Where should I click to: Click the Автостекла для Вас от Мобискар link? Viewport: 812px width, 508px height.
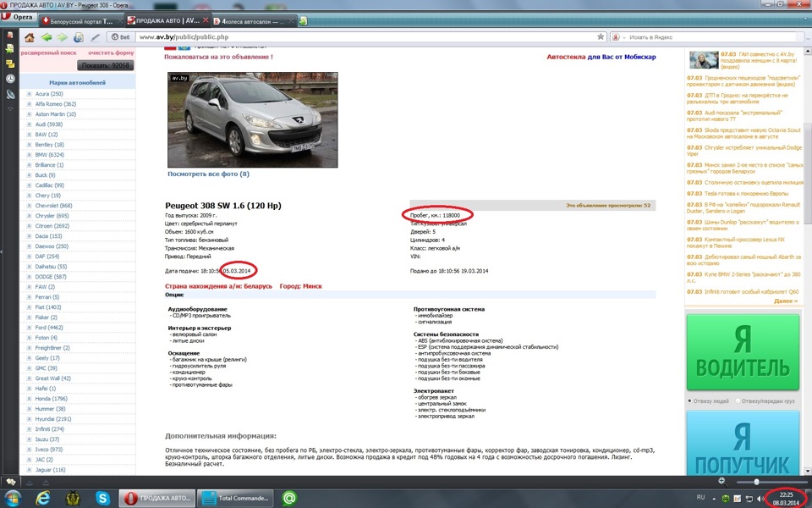pos(601,57)
